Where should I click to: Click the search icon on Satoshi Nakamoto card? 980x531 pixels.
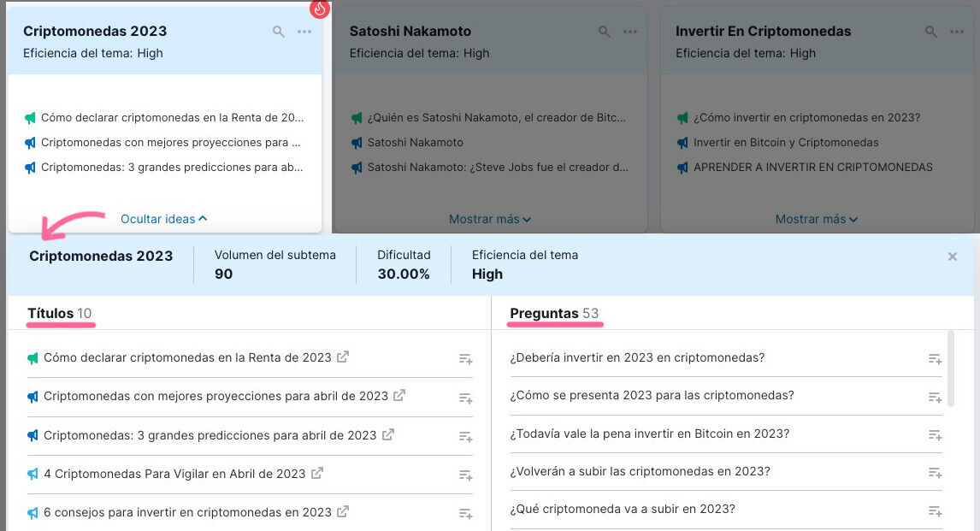(605, 32)
